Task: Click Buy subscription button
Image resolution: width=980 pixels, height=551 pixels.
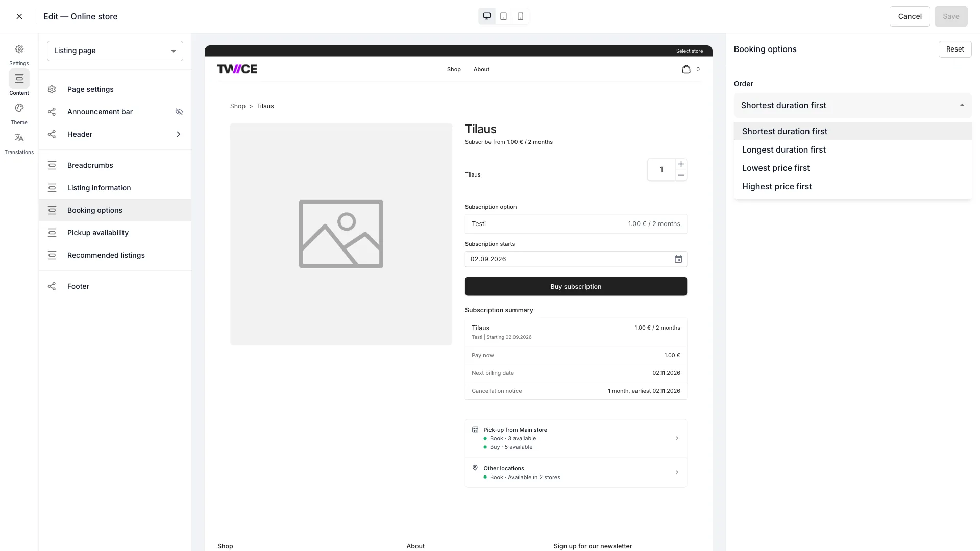Action: [x=576, y=286]
